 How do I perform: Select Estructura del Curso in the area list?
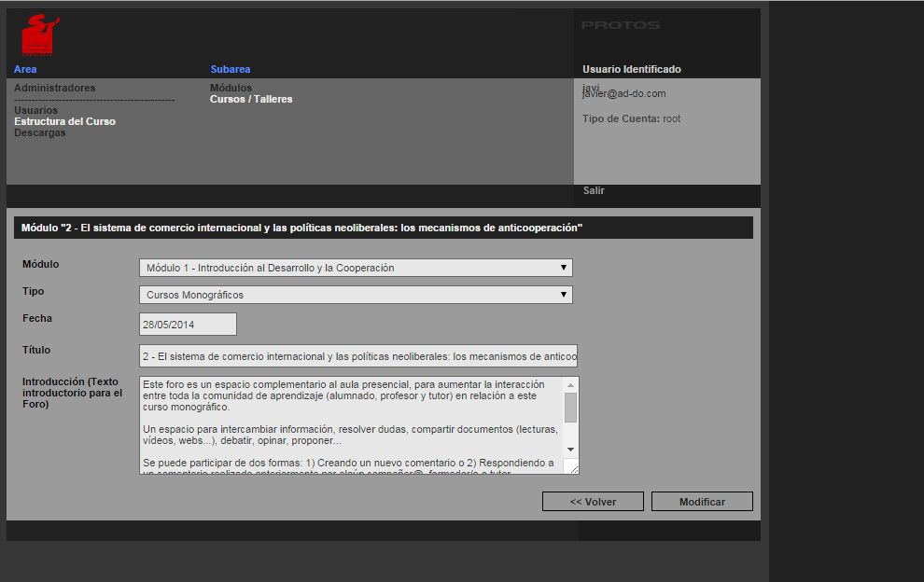[64, 121]
